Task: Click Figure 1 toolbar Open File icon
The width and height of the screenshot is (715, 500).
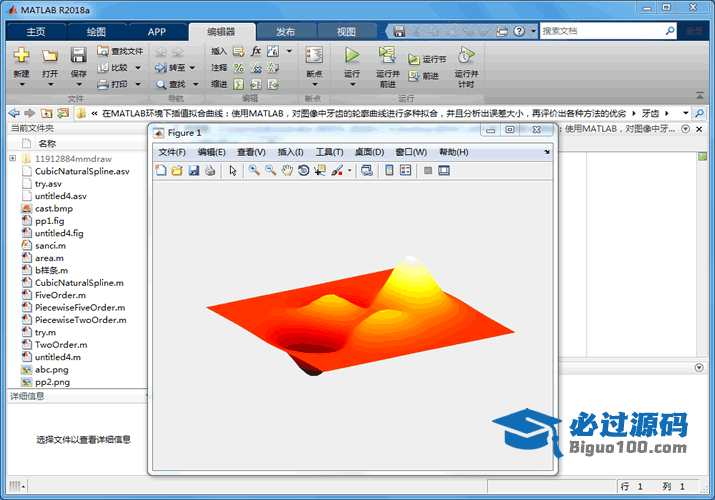Action: click(177, 170)
